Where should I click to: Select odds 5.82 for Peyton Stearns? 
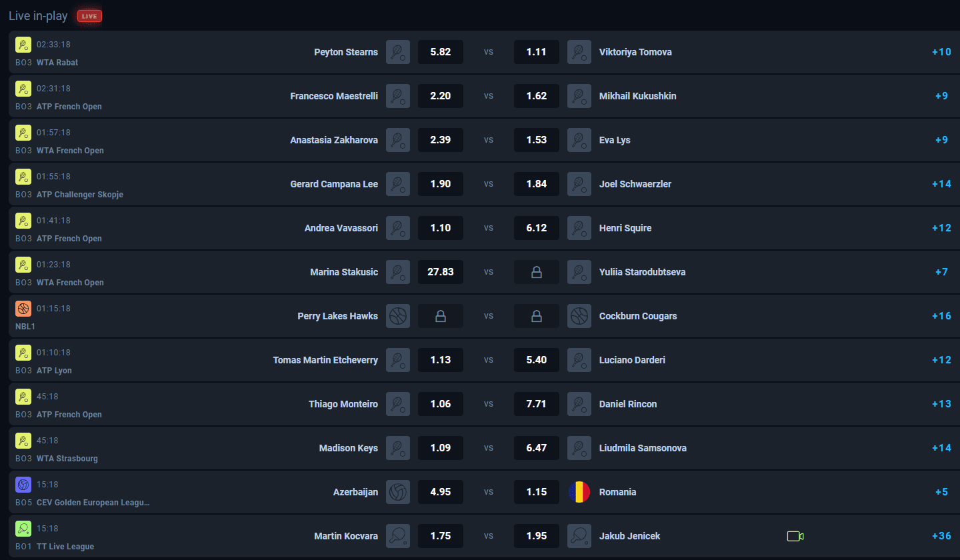441,51
